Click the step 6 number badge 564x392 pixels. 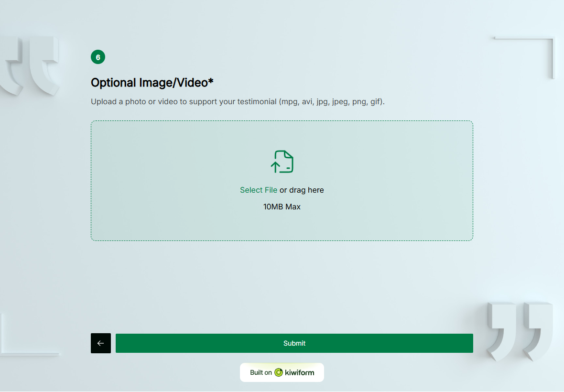point(98,57)
